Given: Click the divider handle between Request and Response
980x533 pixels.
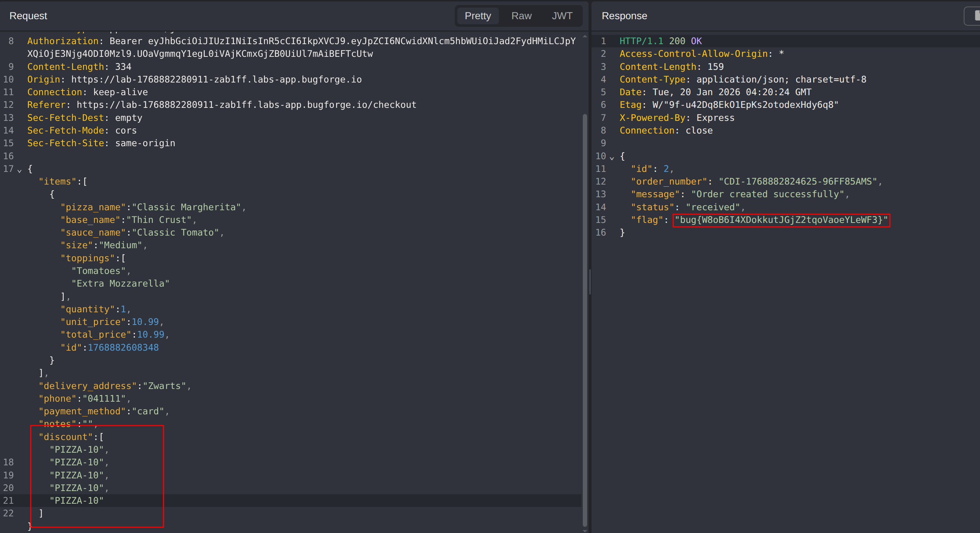Looking at the screenshot, I should [590, 282].
